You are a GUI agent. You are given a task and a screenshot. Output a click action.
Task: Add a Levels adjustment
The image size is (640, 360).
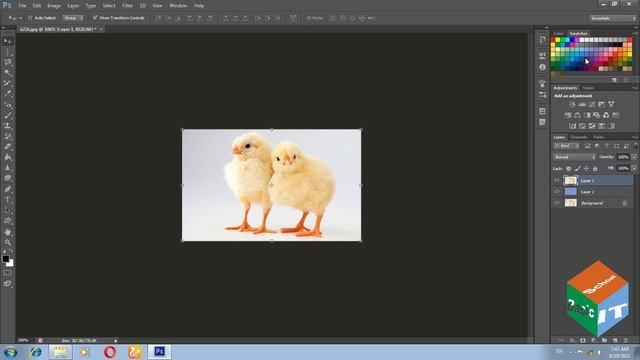pos(582,104)
